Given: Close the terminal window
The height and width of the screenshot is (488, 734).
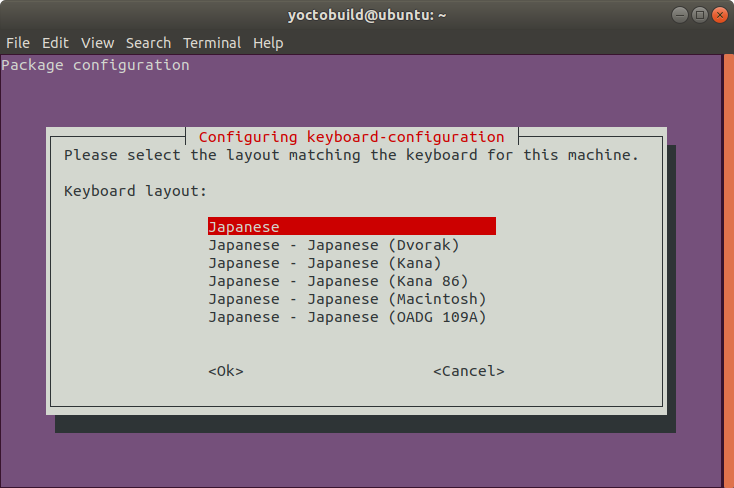Looking at the screenshot, I should (x=720, y=15).
